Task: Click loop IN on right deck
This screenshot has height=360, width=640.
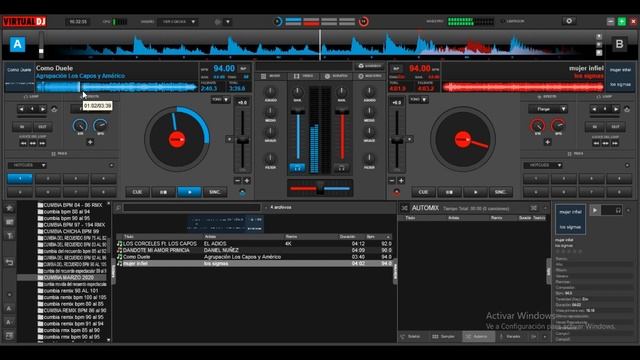Action: [595, 127]
